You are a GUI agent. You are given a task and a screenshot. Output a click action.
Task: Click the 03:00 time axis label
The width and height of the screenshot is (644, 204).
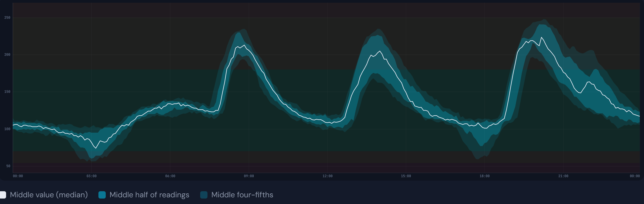(x=91, y=176)
